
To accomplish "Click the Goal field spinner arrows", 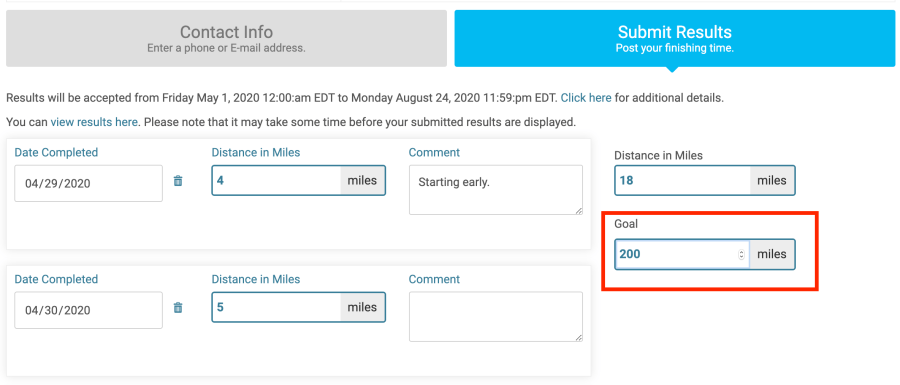I will (742, 254).
